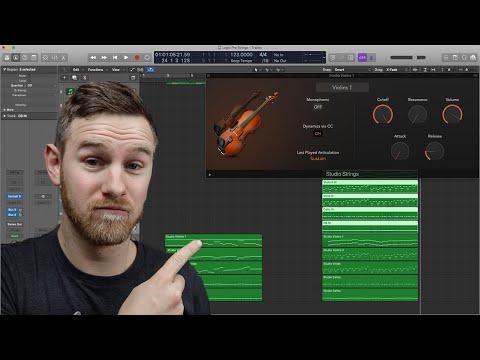Viewport: 480px width, 360px height.
Task: Open the Loop Browser button
Action: [464, 58]
